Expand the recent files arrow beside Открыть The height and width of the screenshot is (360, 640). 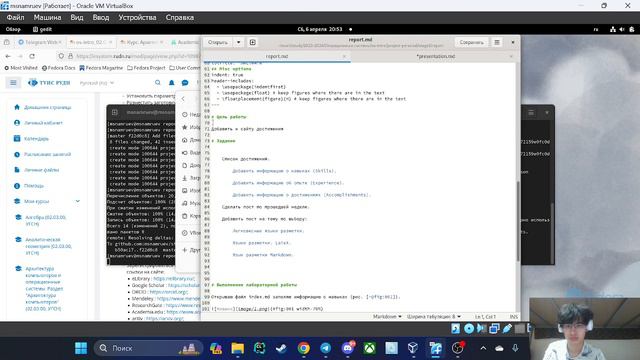pyautogui.click(x=238, y=42)
